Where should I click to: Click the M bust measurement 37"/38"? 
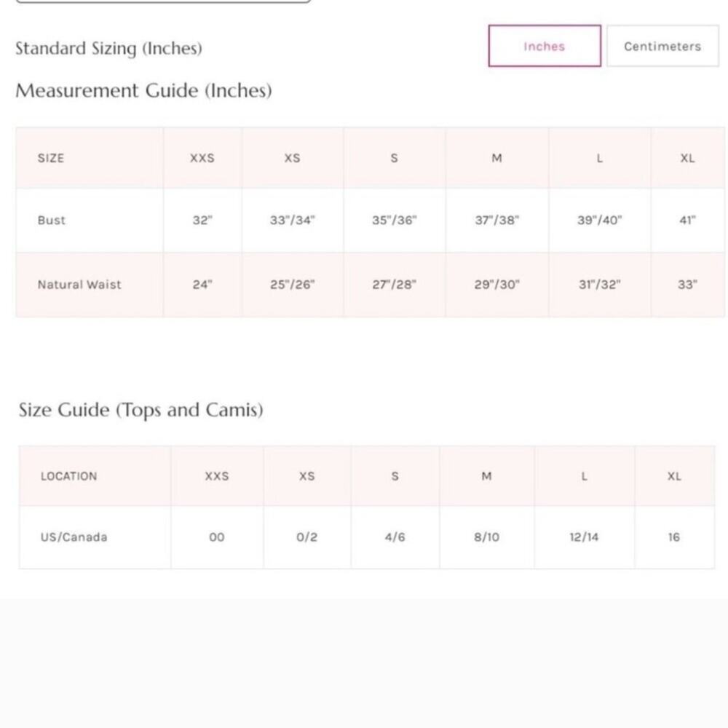[x=496, y=220]
